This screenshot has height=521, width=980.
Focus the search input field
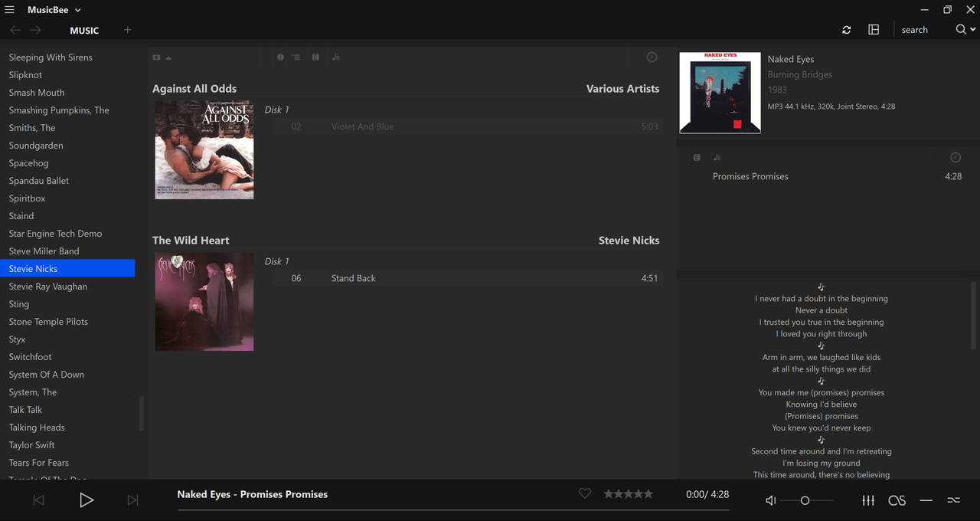(924, 30)
